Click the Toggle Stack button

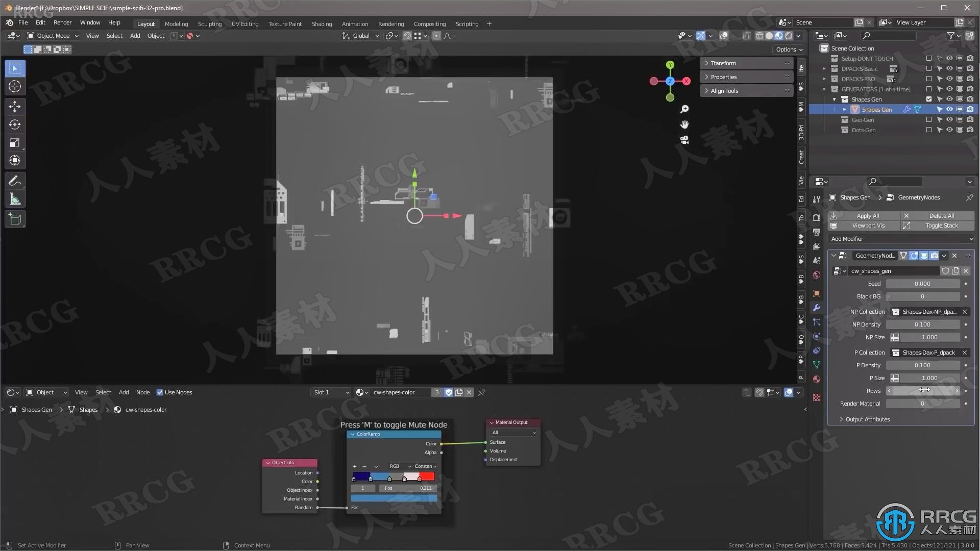(x=938, y=226)
